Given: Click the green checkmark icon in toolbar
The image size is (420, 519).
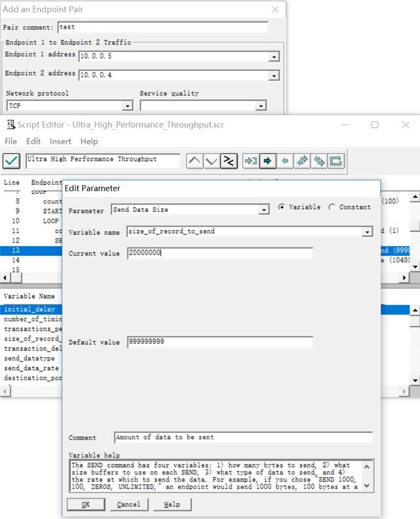Looking at the screenshot, I should pyautogui.click(x=11, y=161).
